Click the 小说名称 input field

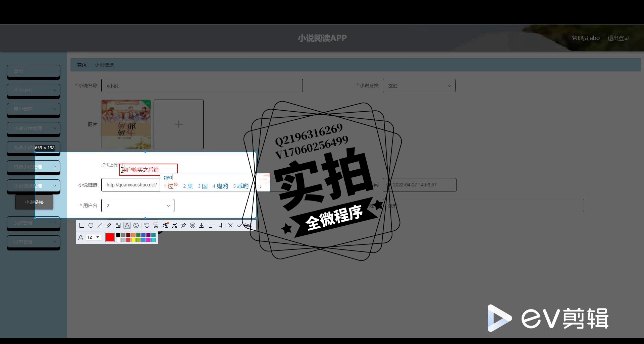(x=202, y=85)
